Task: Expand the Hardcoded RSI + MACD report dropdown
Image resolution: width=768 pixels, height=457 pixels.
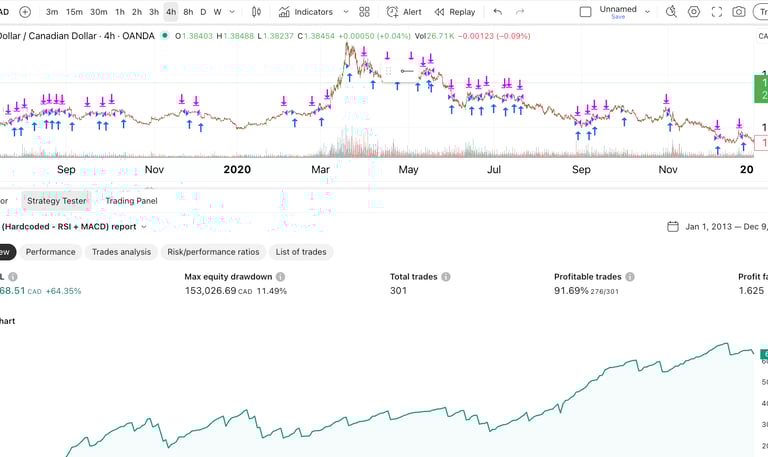Action: 144,227
